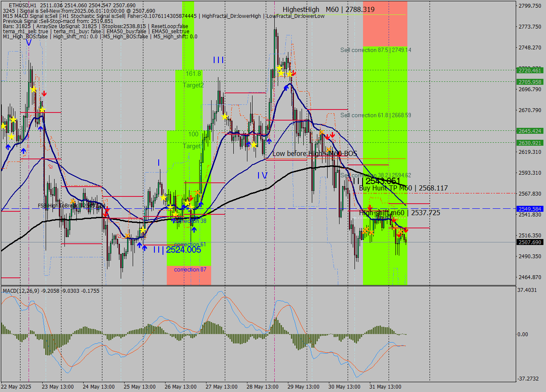Select the orange star marker near the 25 May low

(x=127, y=236)
